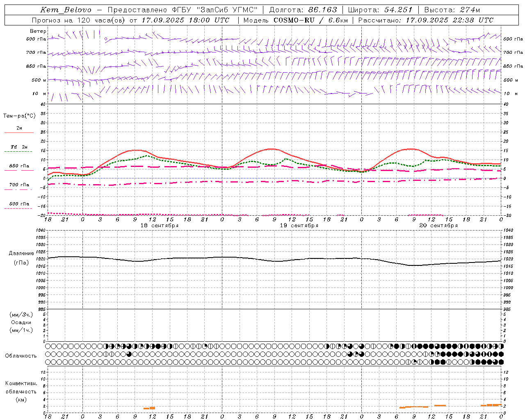Viewport: 525px width, 420px height.
Task: Click the "Осадки" precipitation label
Action: pyautogui.click(x=21, y=322)
